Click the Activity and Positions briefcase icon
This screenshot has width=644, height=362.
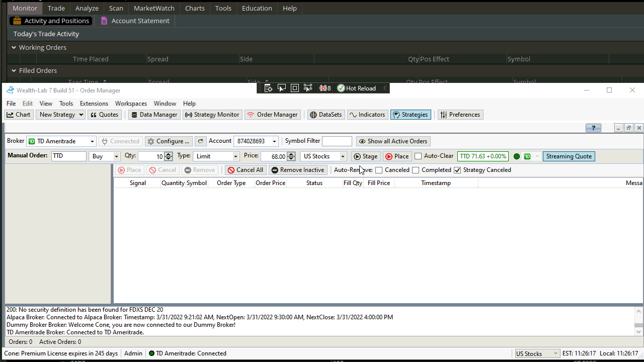(17, 21)
